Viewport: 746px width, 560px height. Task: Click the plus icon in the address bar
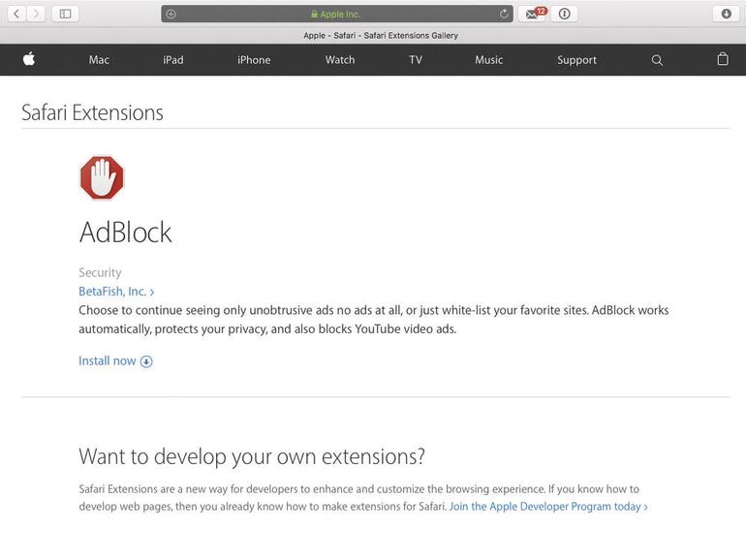(171, 15)
